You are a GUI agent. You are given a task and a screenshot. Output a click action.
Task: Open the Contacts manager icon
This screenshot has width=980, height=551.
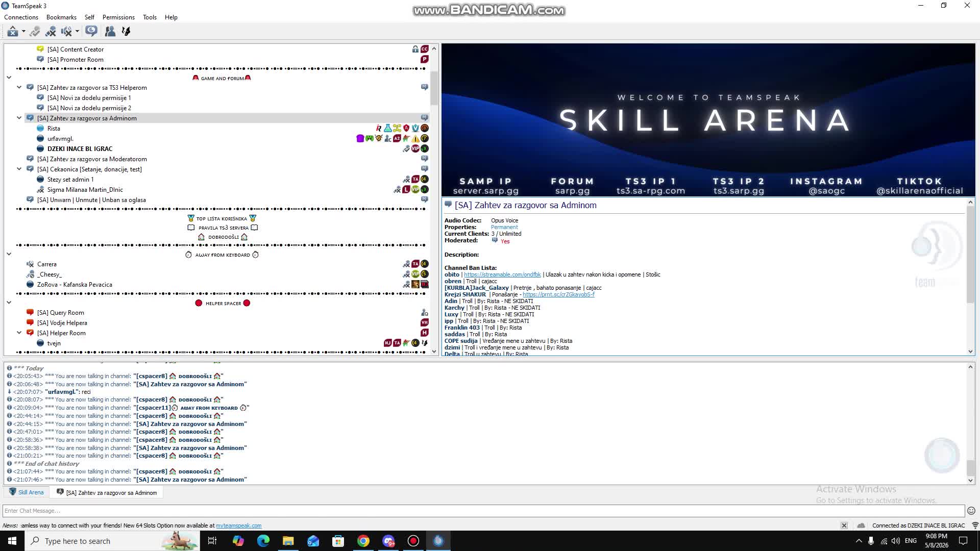110,32
